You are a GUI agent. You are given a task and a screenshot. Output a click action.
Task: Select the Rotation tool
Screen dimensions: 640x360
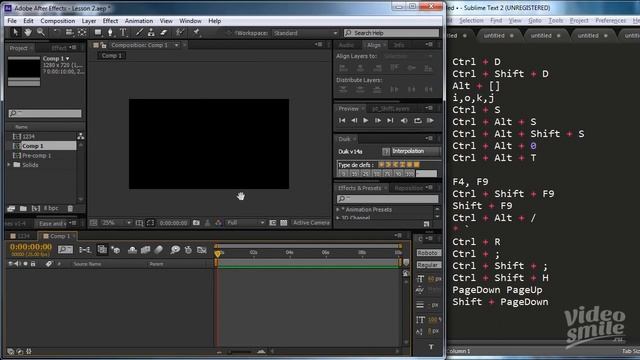(56, 33)
